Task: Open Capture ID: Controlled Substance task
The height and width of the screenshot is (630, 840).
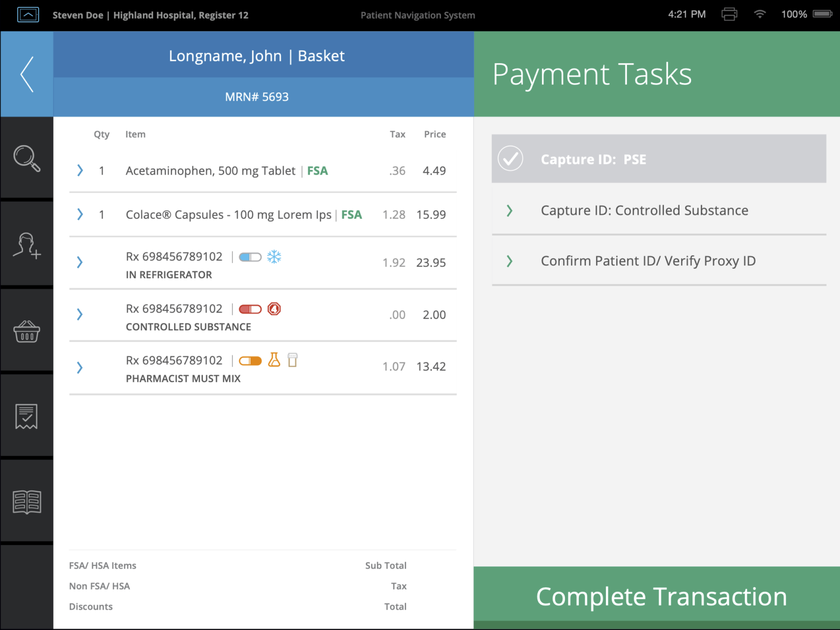Action: coord(644,211)
